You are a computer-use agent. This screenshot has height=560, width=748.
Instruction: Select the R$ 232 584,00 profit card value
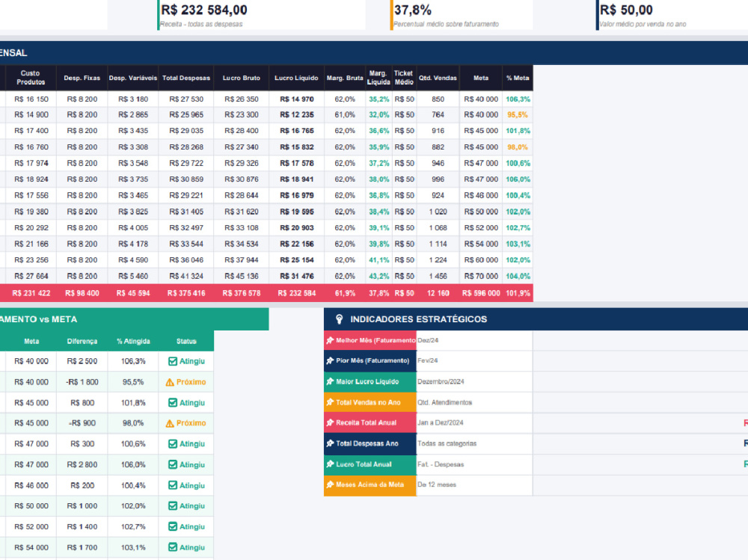click(x=204, y=10)
